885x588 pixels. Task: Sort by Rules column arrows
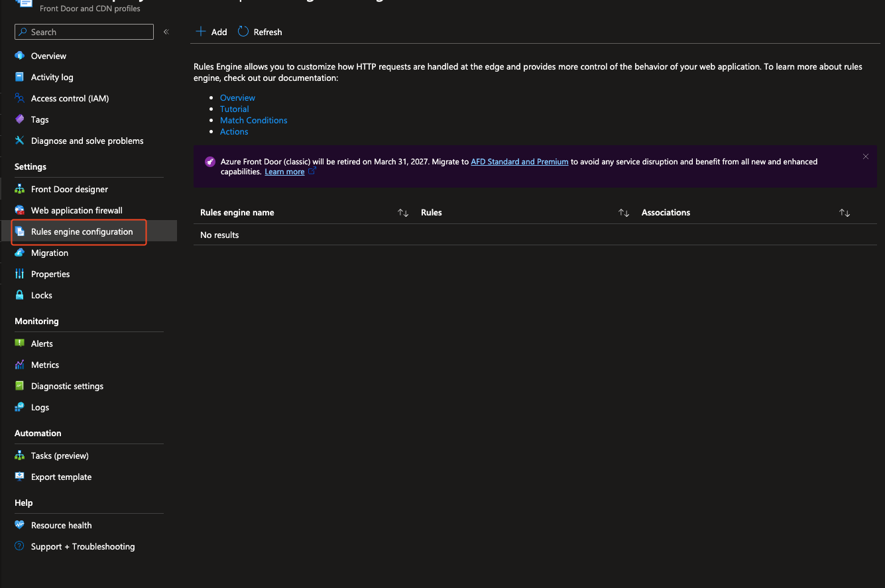coord(624,213)
